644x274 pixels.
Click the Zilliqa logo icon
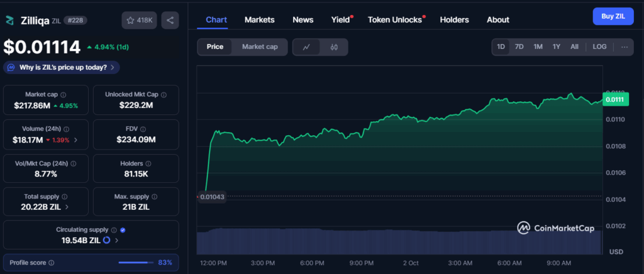coord(9,20)
